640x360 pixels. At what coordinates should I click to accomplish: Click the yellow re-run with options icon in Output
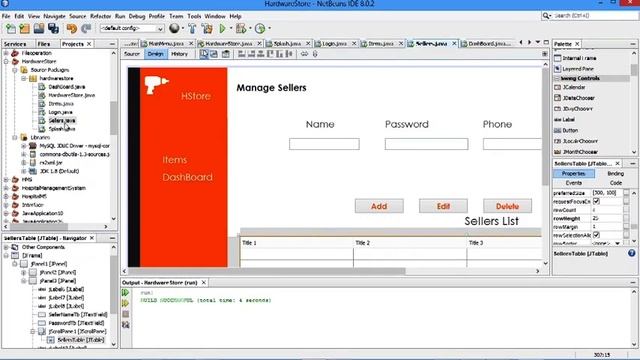click(126, 303)
